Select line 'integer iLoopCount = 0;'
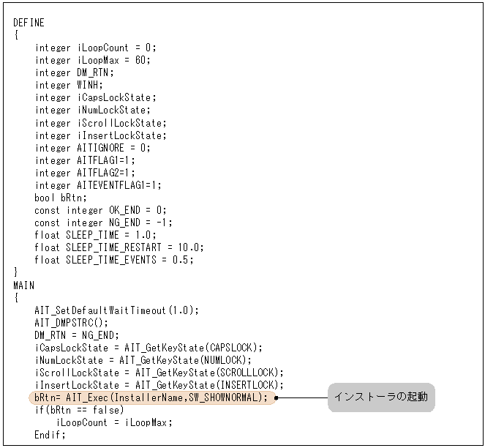This screenshot has height=448, width=485. coord(96,48)
